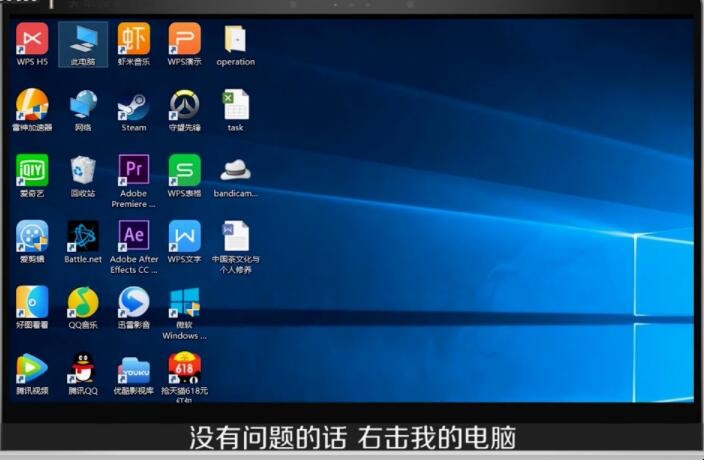The height and width of the screenshot is (460, 704).
Task: Select the Adobe Premiere shortcut
Action: tap(134, 171)
